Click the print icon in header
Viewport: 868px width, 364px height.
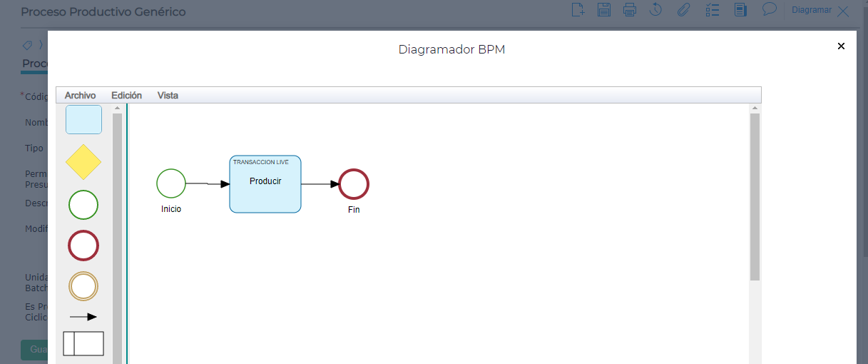[630, 10]
